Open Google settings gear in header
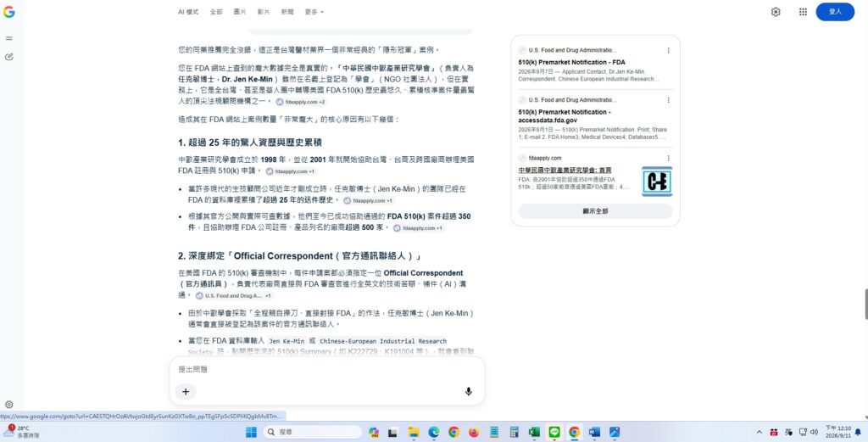 (x=776, y=12)
